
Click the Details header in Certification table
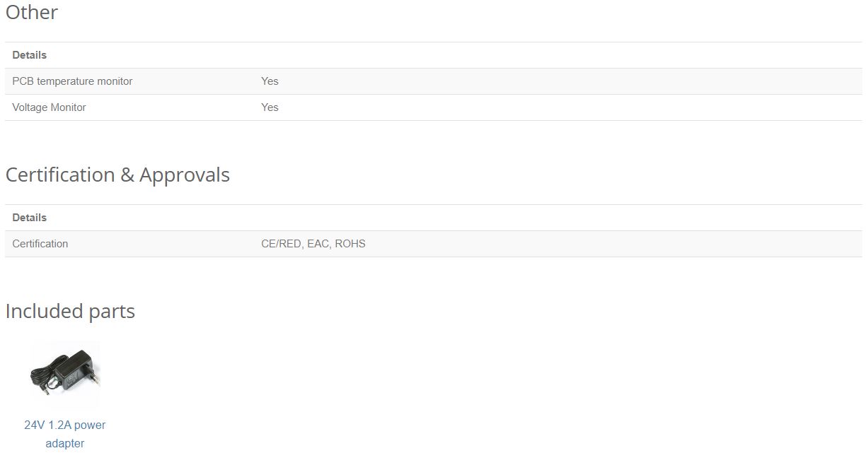[30, 218]
